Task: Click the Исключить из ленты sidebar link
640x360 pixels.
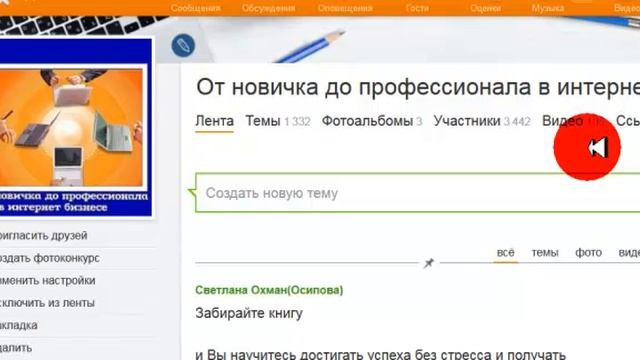Action: click(x=47, y=303)
